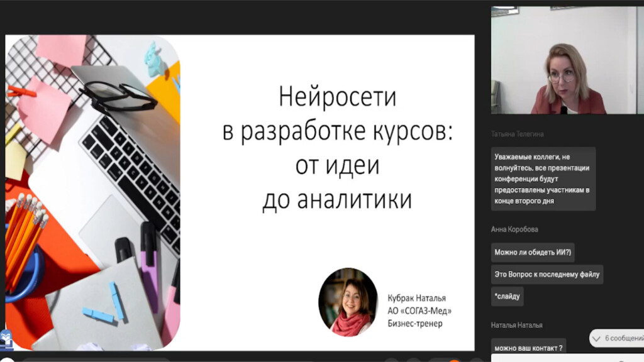Viewport: 644px width, 362px height.
Task: Click the АО «СОГАЗ-Мед» text on slide
Action: [419, 310]
